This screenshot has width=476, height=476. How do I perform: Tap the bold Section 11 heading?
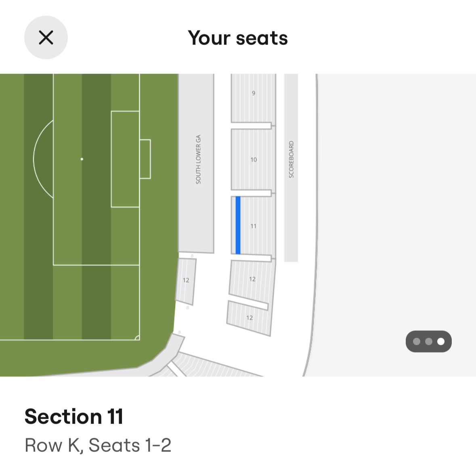coord(74,416)
